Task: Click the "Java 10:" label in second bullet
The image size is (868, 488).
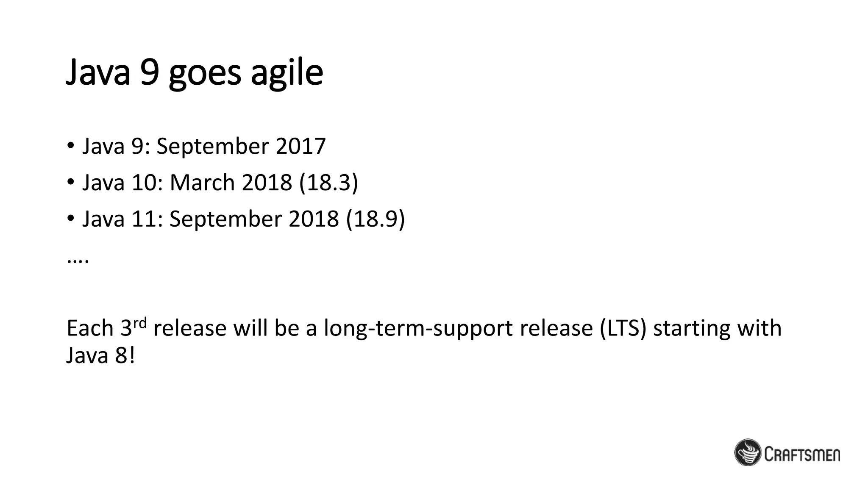Action: (x=122, y=183)
